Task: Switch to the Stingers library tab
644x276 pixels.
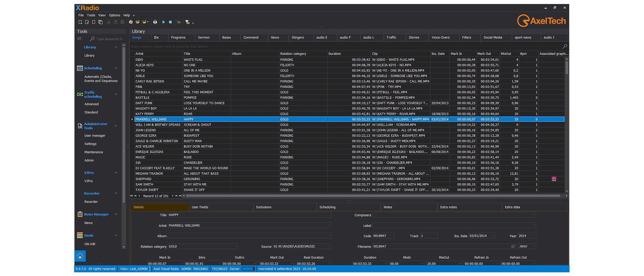Action: [298, 38]
